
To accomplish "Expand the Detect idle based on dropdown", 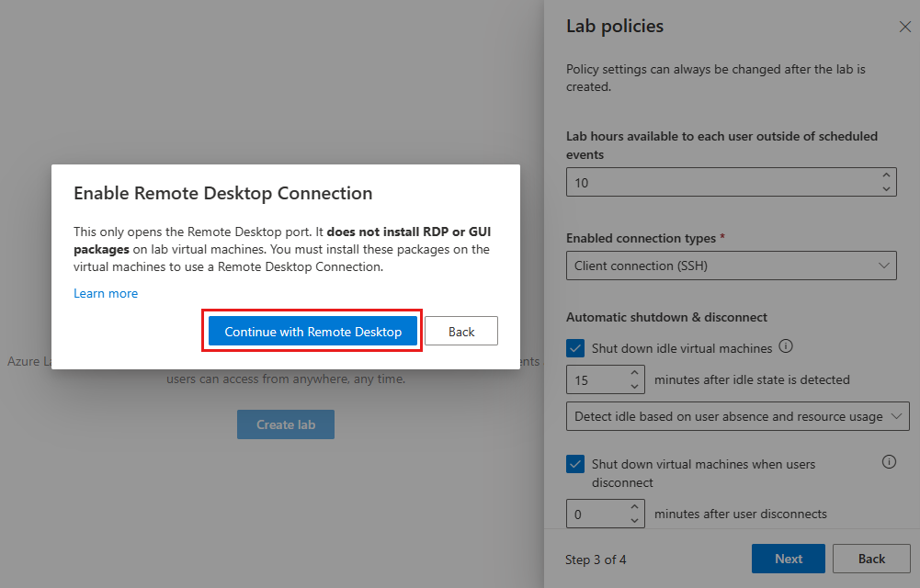I will (x=737, y=416).
